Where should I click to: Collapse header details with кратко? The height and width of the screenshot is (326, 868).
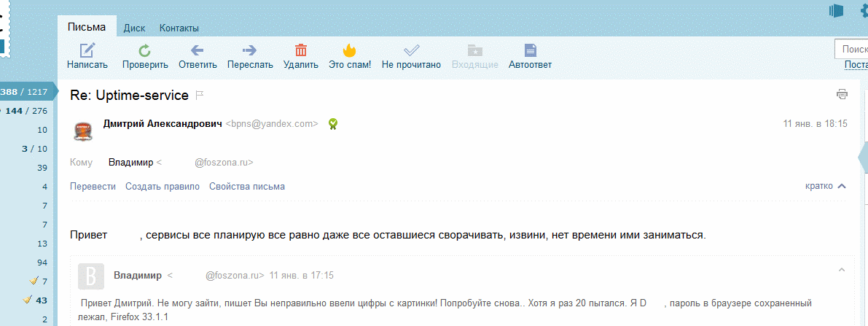825,186
